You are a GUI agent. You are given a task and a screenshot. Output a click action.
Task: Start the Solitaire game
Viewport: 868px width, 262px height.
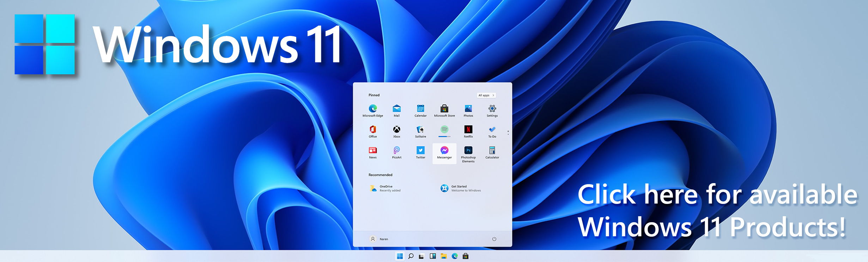(420, 131)
